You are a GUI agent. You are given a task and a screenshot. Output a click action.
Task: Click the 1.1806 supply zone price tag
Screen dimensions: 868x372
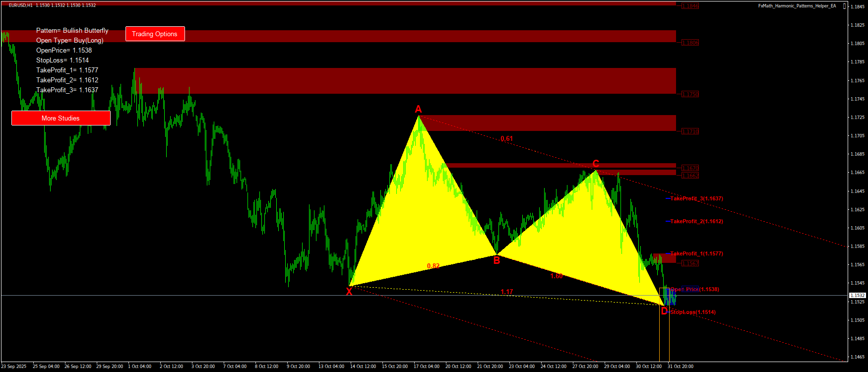[690, 43]
